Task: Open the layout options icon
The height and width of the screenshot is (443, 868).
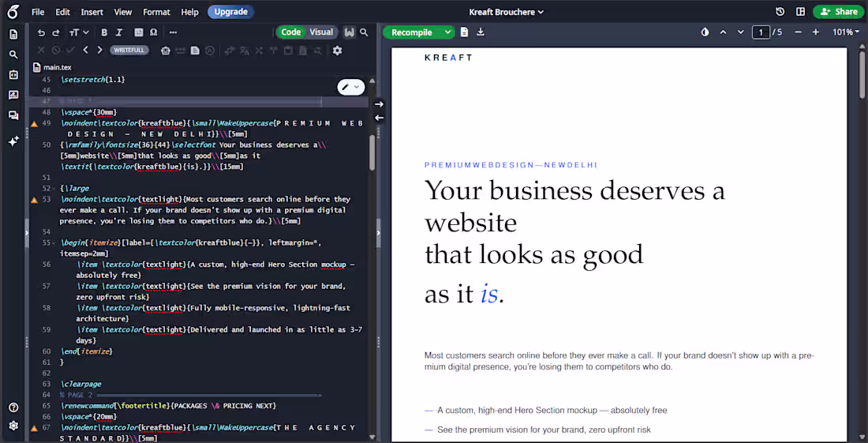Action: click(800, 12)
